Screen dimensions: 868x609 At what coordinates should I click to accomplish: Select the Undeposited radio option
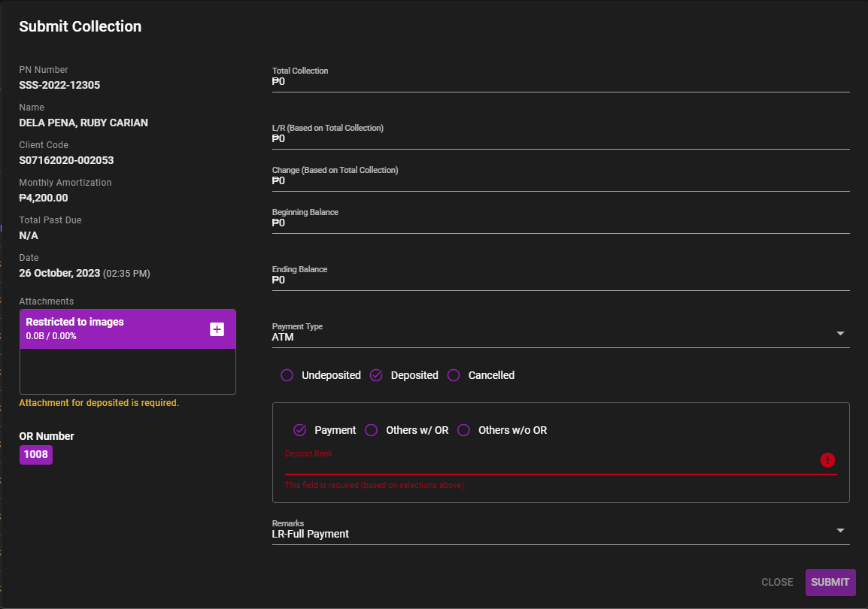pyautogui.click(x=287, y=375)
